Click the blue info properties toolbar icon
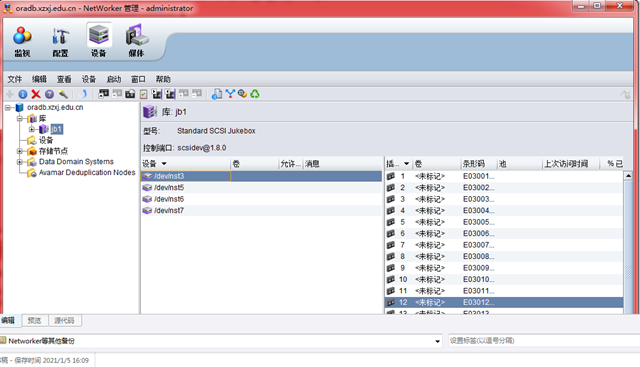This screenshot has height=367, width=640. [x=23, y=94]
